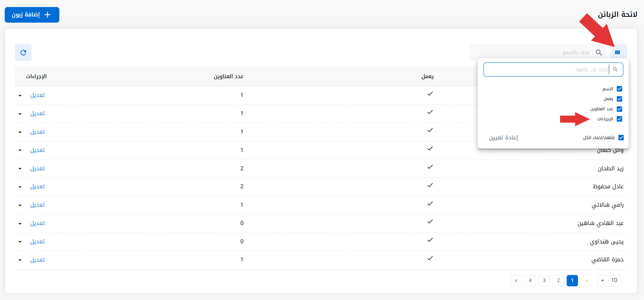Focus the بحث بالاسم search field
Viewport: 644px width, 300px height.
coord(538,52)
